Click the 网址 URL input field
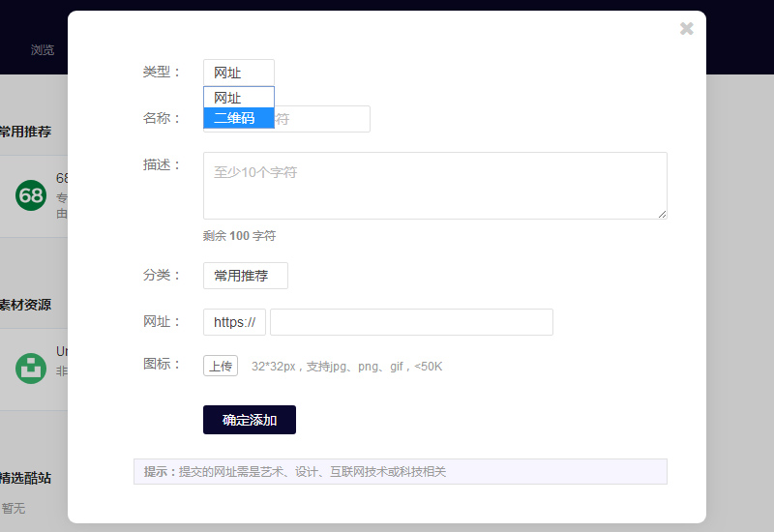 [412, 322]
